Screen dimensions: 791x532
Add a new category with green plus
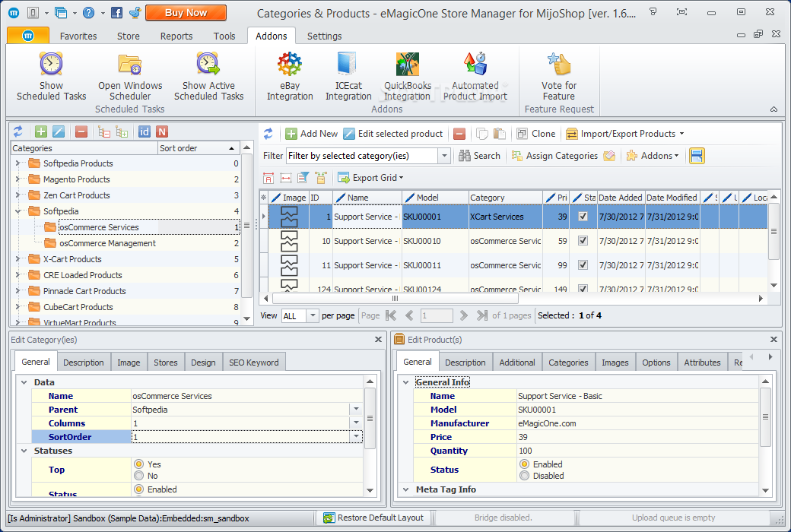click(x=41, y=131)
